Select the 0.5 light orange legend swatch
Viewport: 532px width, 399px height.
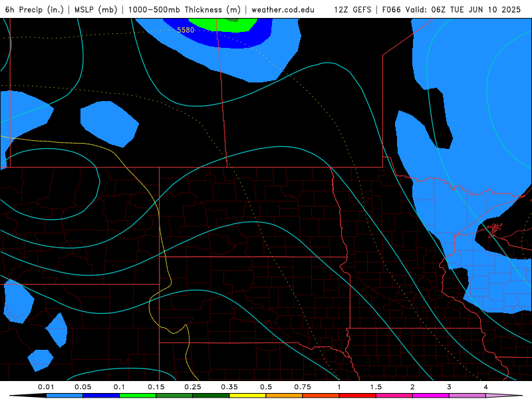285,396
